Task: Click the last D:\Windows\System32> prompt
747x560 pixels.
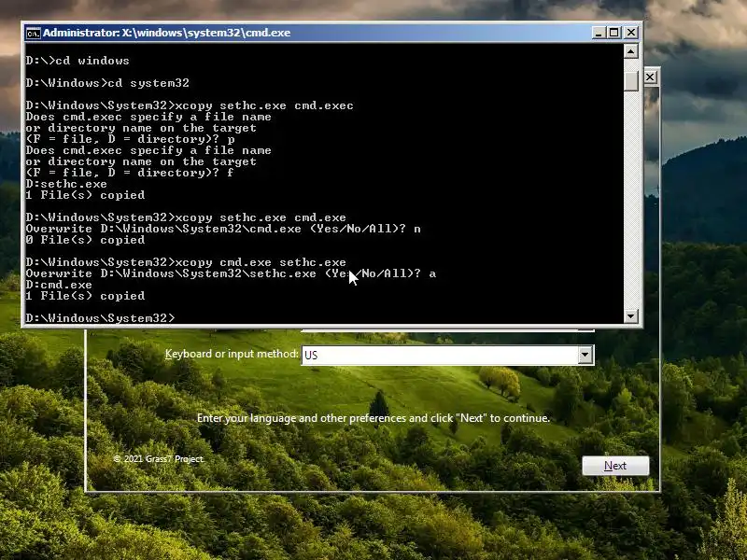Action: coord(101,318)
